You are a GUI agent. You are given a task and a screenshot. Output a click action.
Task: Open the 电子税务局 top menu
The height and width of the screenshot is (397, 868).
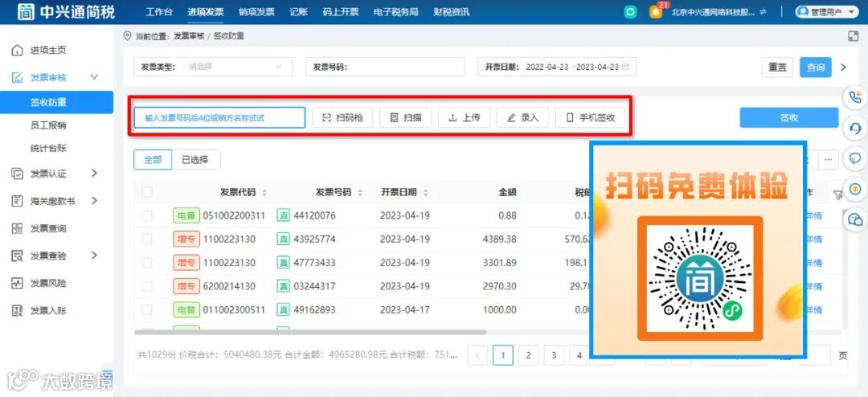[x=395, y=12]
